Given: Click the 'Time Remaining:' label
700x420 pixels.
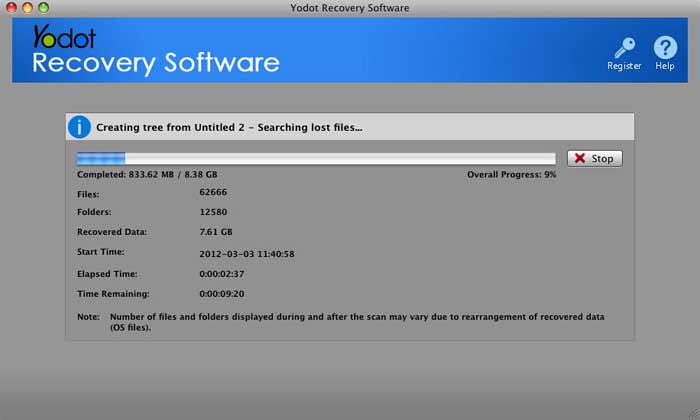Looking at the screenshot, I should [113, 294].
